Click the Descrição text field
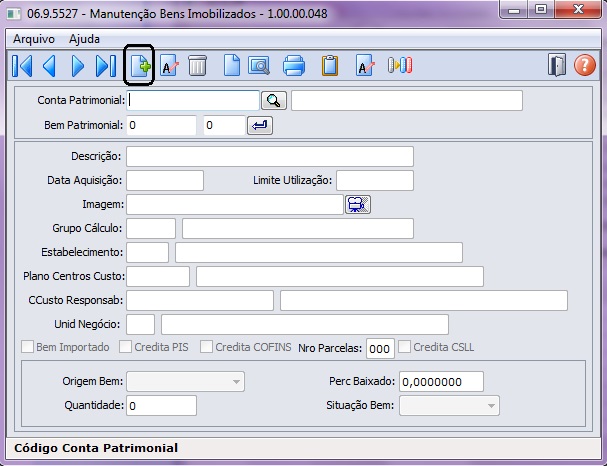The height and width of the screenshot is (466, 607). pos(270,156)
